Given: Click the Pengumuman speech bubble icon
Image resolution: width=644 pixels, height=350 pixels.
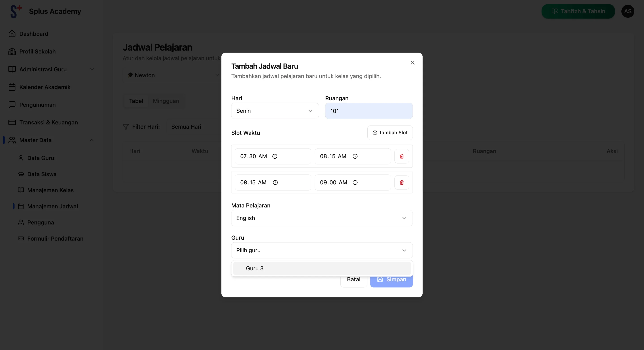Looking at the screenshot, I should pos(12,105).
